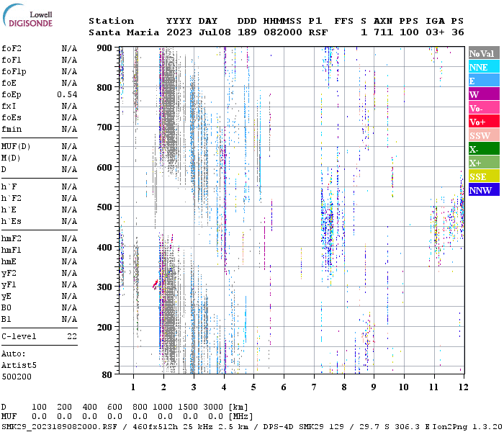Click the foF2 parameter label
This screenshot has width=504, height=432.
click(12, 48)
